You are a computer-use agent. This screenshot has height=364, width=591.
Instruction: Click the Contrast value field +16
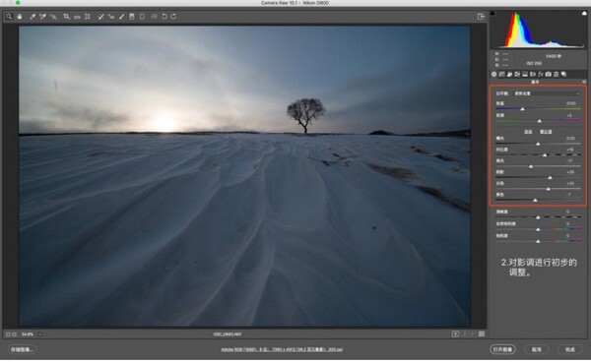pyautogui.click(x=570, y=150)
